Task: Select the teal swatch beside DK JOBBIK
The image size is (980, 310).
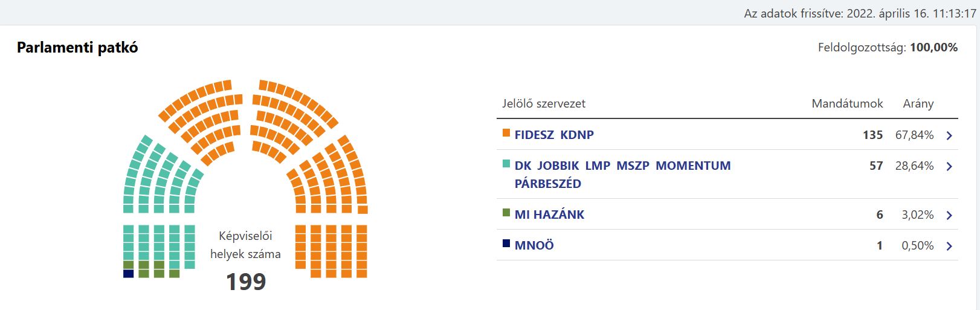Action: [506, 164]
